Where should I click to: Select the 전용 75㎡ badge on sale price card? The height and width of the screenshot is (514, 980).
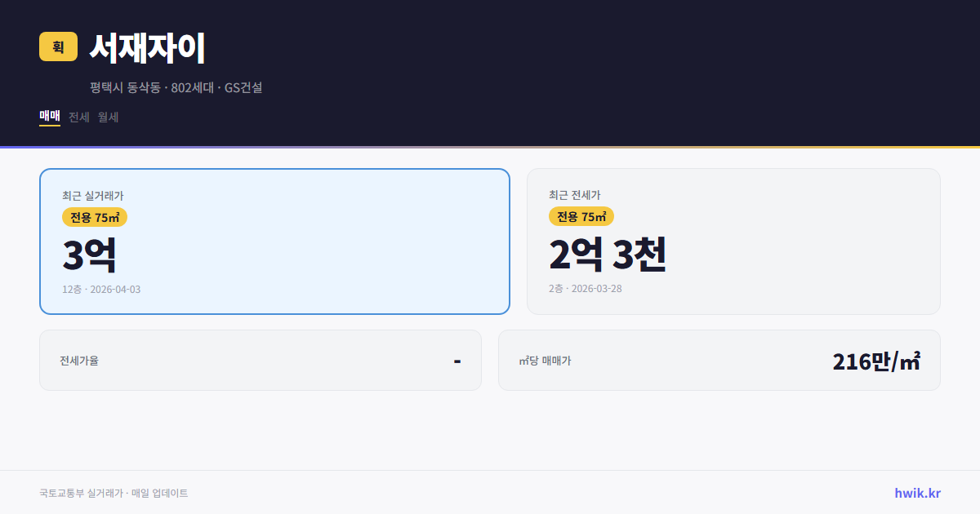click(x=91, y=217)
